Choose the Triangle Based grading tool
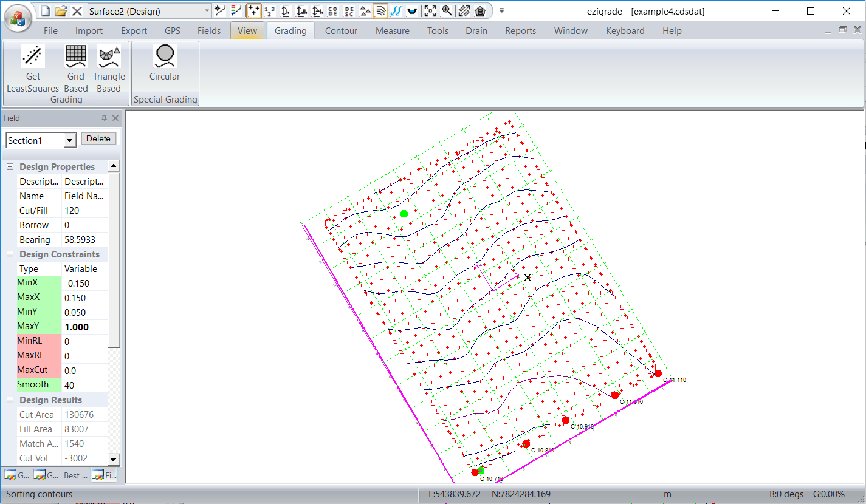The height and width of the screenshot is (504, 866). (109, 56)
